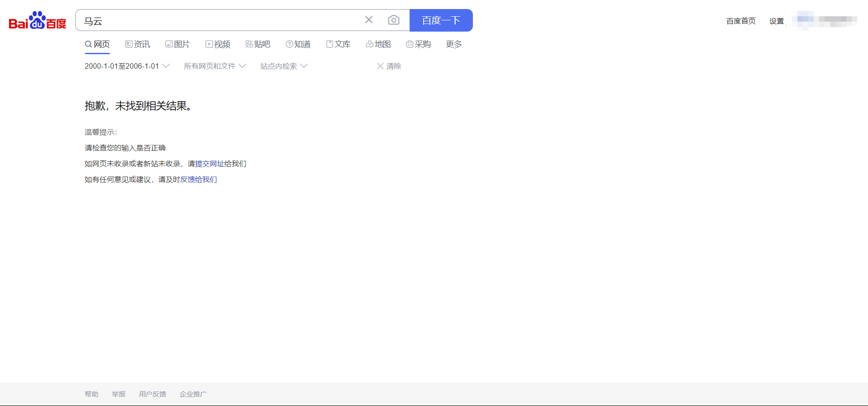Click the camera image search icon
Screen dimensions: 868x406
coord(393,20)
